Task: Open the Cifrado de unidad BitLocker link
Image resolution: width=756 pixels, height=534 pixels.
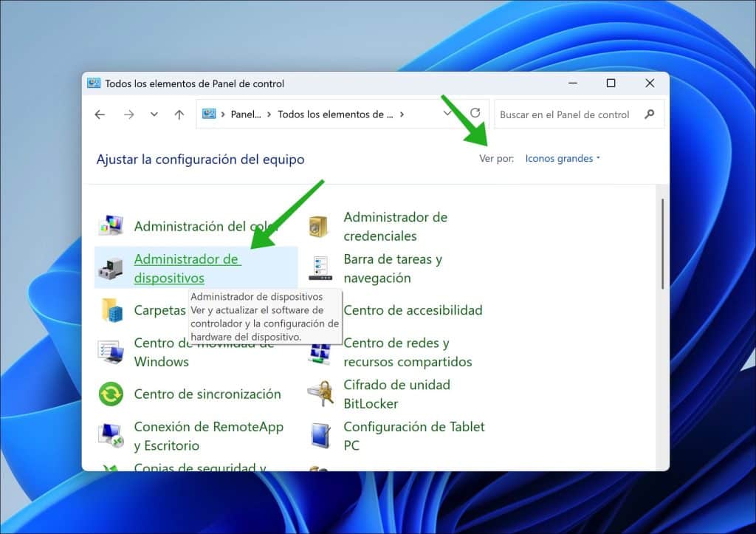Action: click(x=396, y=394)
